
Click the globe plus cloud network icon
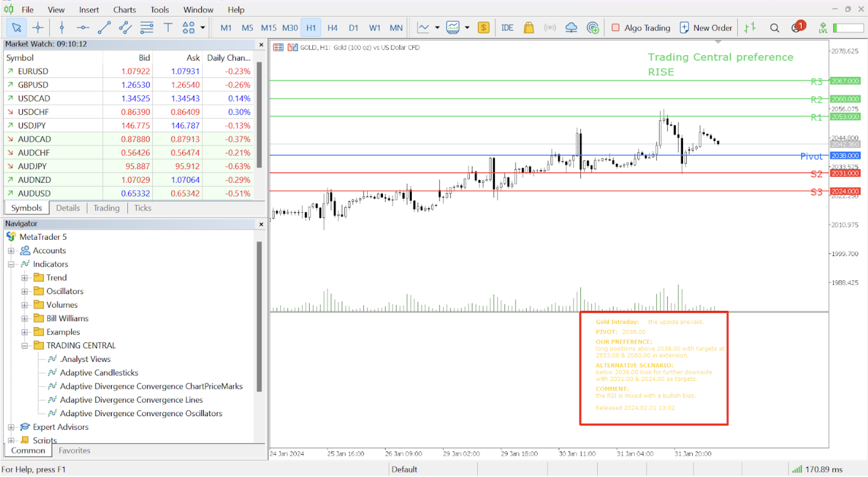click(593, 28)
